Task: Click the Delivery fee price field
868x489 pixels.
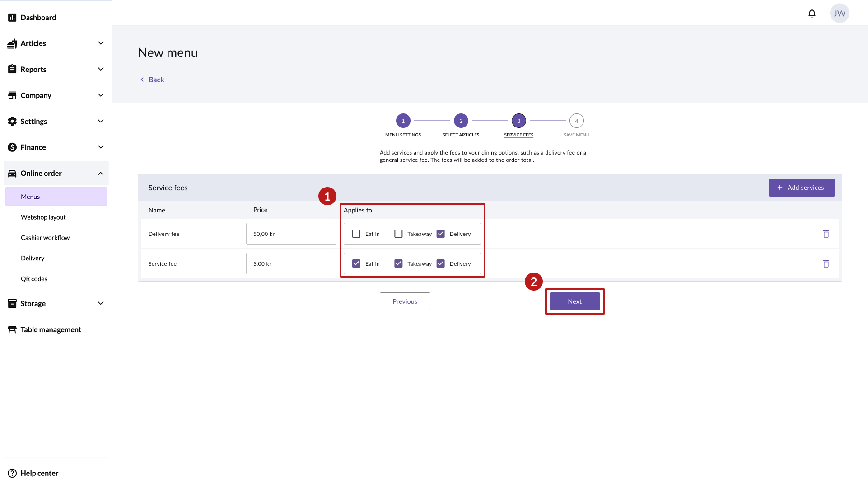Action: pos(291,234)
